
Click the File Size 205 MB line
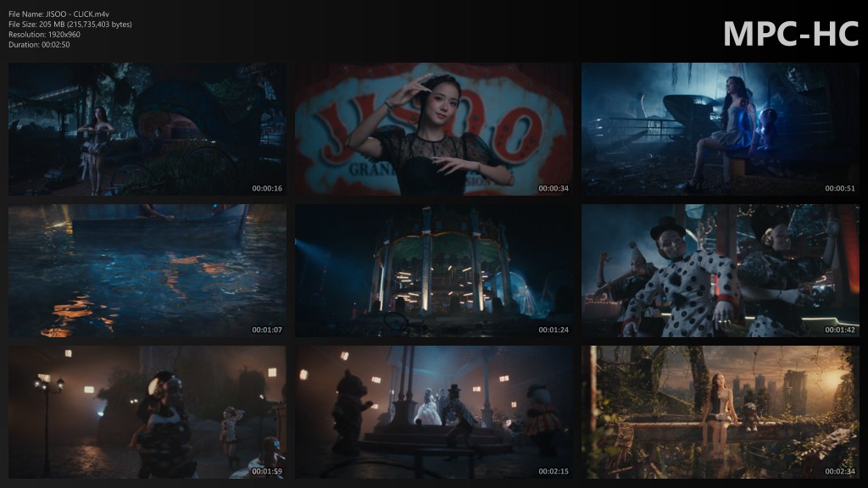(x=70, y=25)
